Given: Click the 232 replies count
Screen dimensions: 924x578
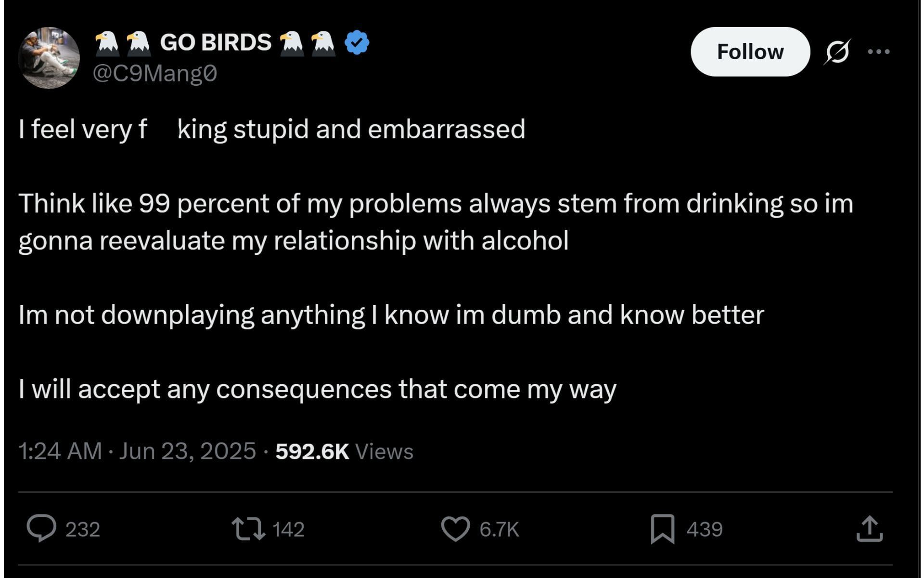Looking at the screenshot, I should click(82, 529).
